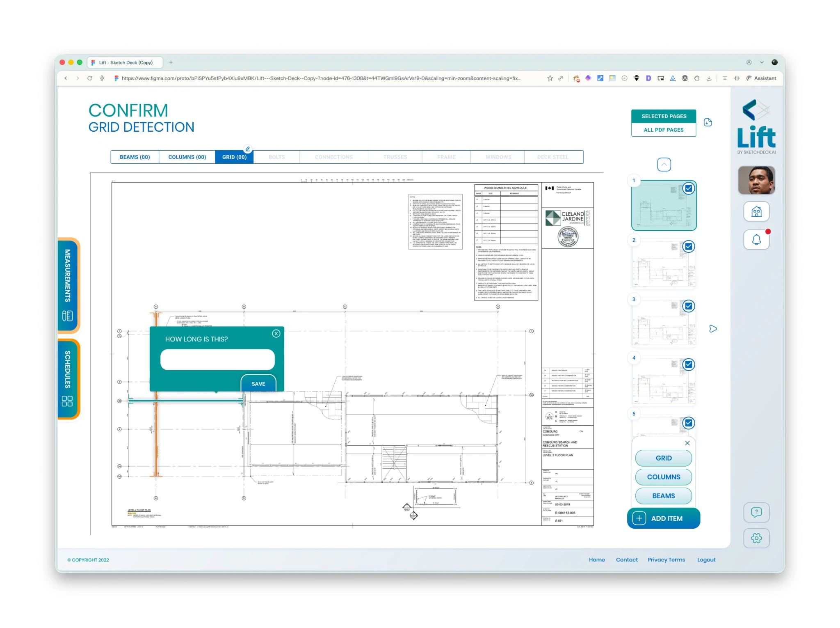
Task: Select the Selected Pages toggle option
Action: pos(664,116)
